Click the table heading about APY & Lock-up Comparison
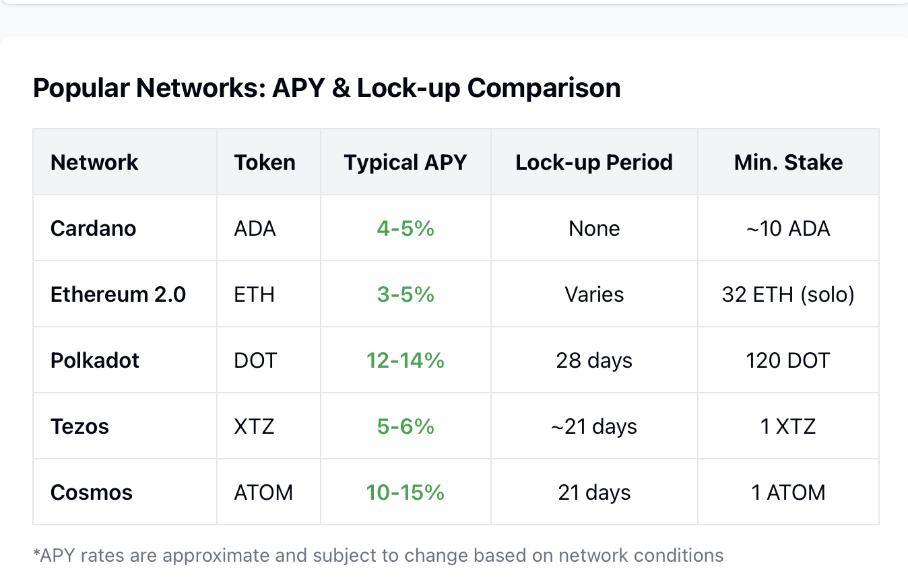The image size is (908, 588). coord(327,88)
